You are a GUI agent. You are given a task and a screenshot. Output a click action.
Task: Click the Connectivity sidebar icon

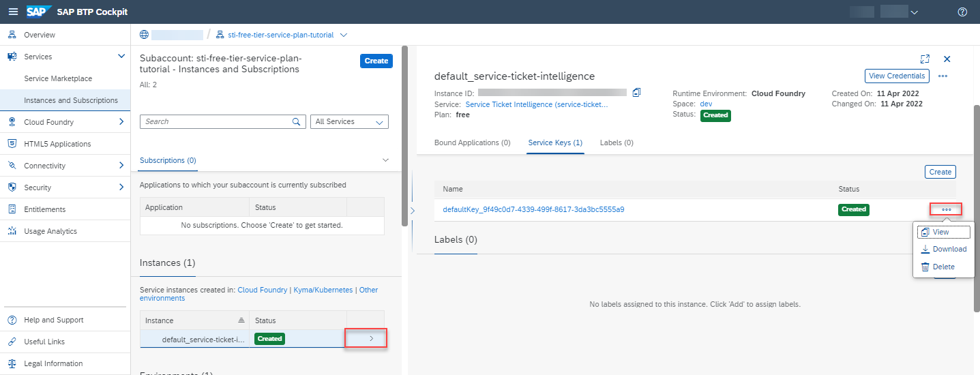point(12,166)
